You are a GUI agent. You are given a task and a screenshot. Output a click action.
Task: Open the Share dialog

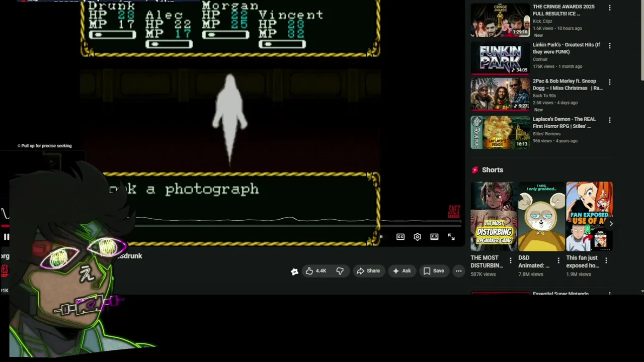click(368, 271)
